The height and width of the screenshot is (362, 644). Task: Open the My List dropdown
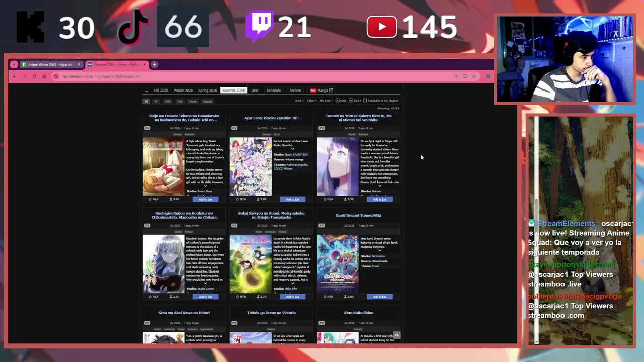pos(326,101)
